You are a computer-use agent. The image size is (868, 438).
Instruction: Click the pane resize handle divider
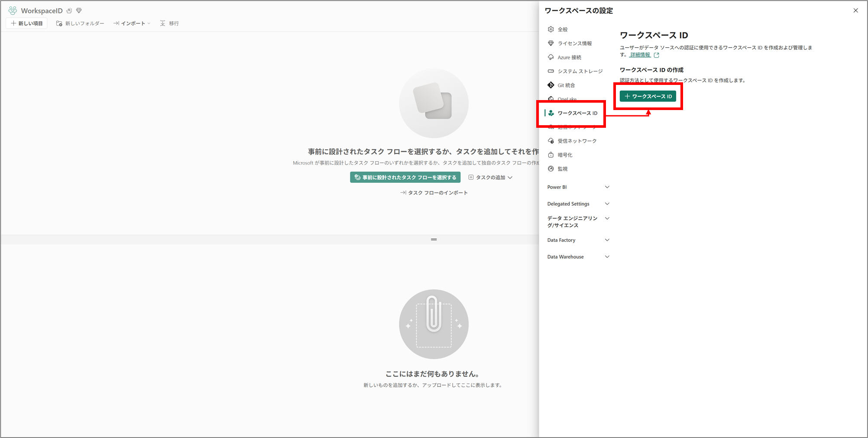(434, 240)
